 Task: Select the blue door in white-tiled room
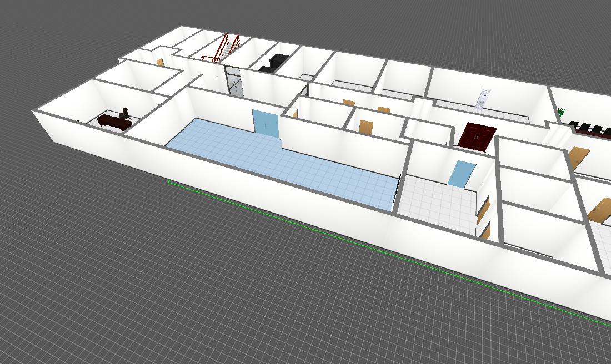tap(462, 174)
